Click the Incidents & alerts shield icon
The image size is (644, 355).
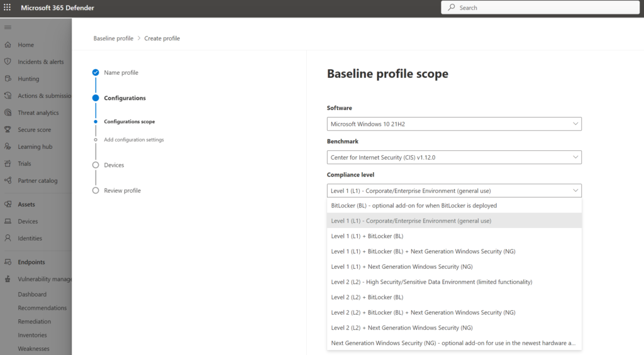[8, 62]
